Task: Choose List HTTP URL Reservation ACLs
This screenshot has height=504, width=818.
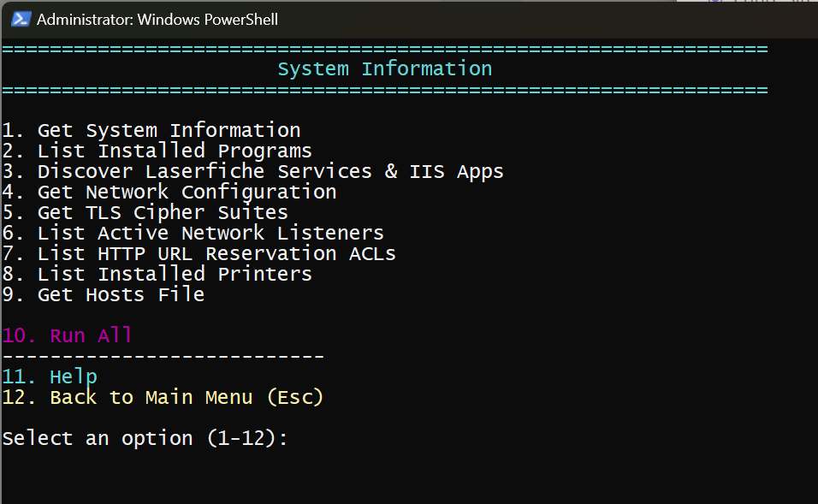Action: click(199, 253)
